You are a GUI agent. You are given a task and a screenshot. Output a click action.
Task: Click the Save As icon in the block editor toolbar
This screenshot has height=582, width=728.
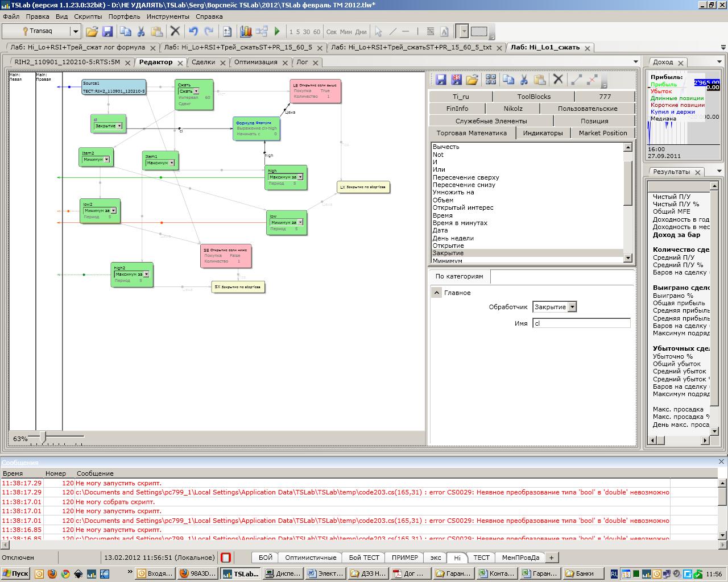tap(456, 80)
